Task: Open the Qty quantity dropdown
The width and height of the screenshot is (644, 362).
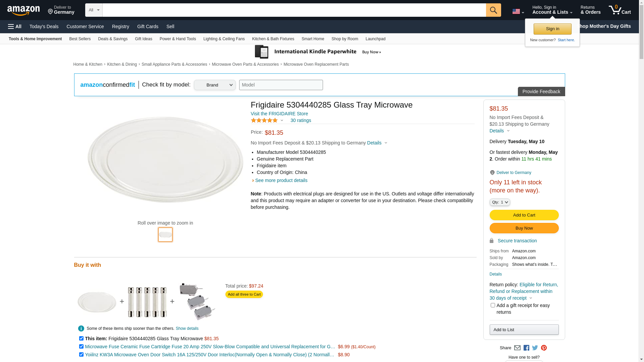Action: 500,202
